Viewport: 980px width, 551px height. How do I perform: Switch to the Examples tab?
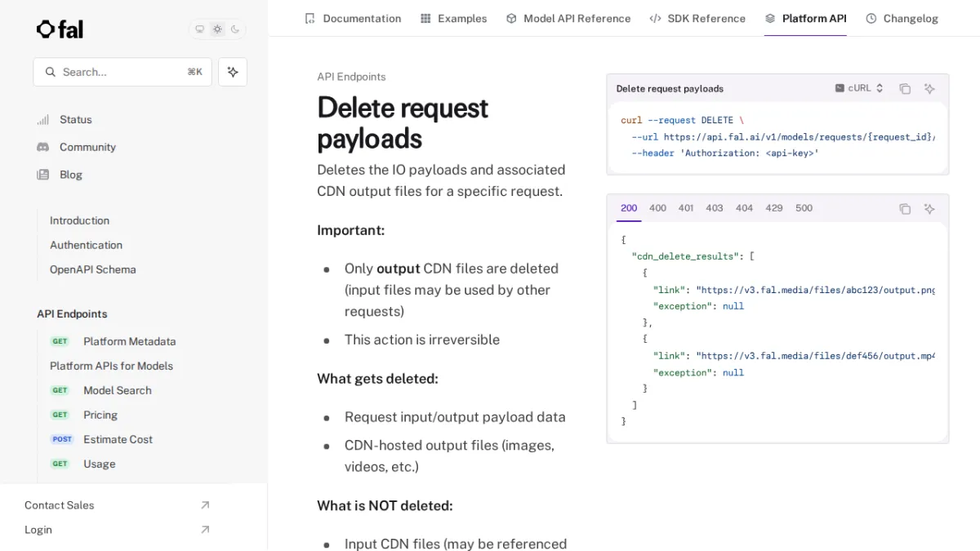453,18
